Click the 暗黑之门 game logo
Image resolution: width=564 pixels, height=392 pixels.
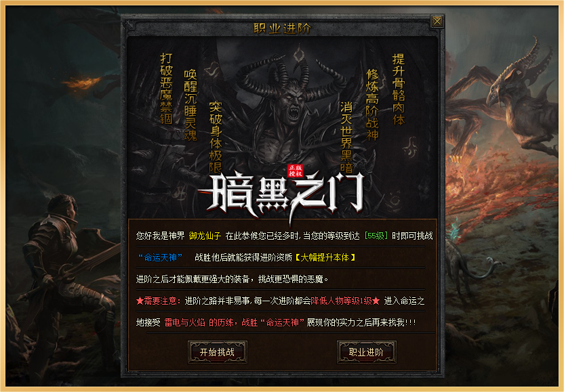[x=281, y=196]
